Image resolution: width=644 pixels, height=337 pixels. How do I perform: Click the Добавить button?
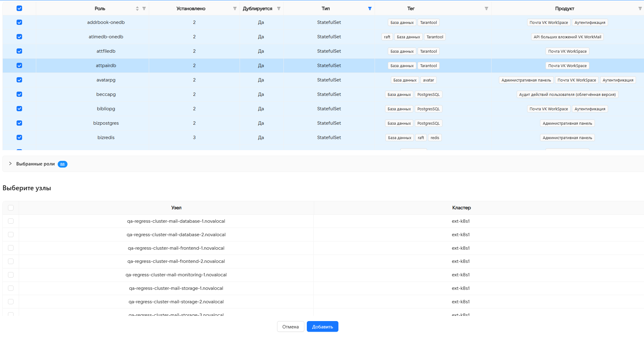[322, 327]
